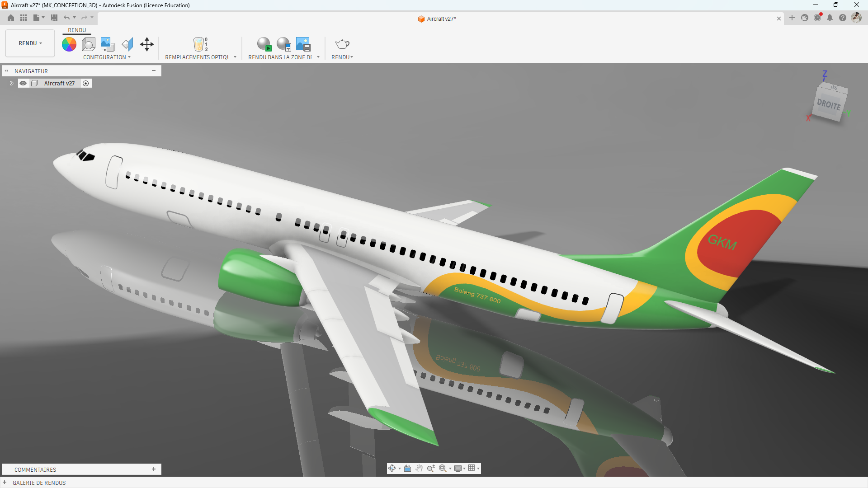Select Aircraft v27 in the browser
The width and height of the screenshot is (868, 488).
(59, 83)
